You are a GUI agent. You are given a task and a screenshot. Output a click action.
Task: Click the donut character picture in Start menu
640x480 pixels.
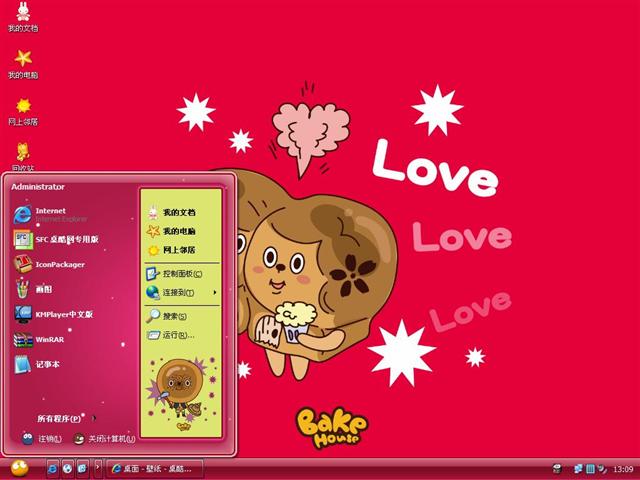[181, 393]
